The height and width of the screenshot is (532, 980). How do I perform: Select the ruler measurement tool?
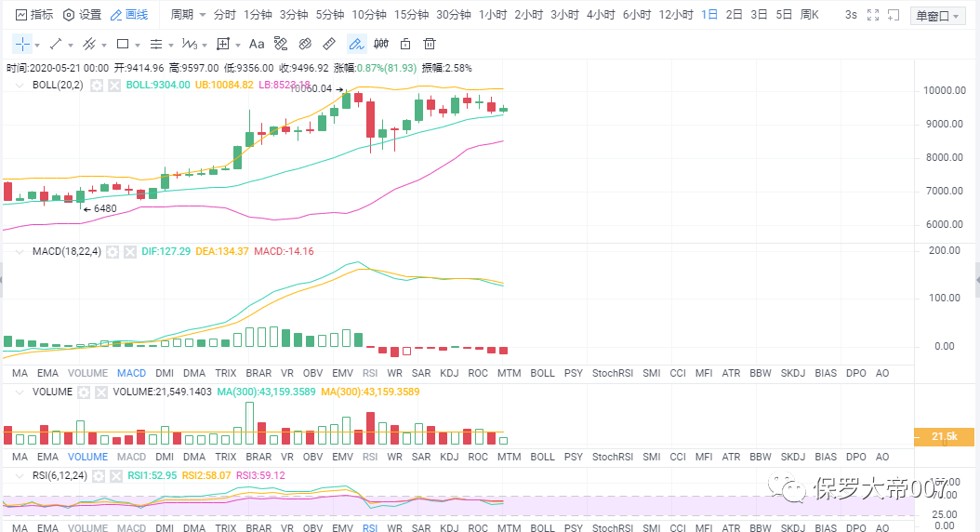(x=329, y=44)
